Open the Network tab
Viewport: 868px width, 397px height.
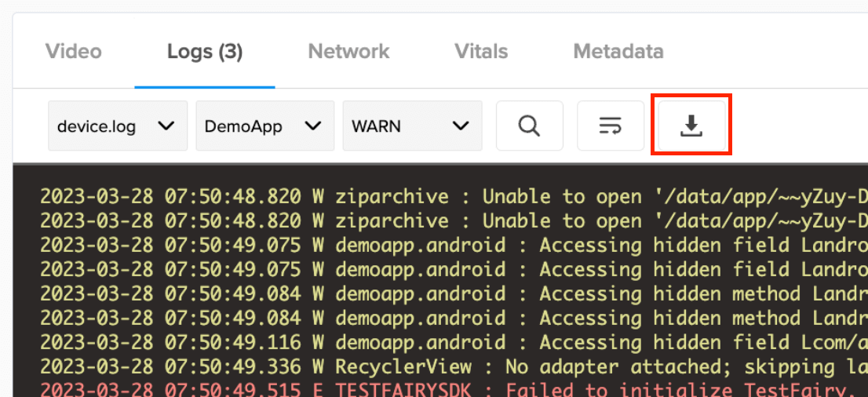(348, 52)
